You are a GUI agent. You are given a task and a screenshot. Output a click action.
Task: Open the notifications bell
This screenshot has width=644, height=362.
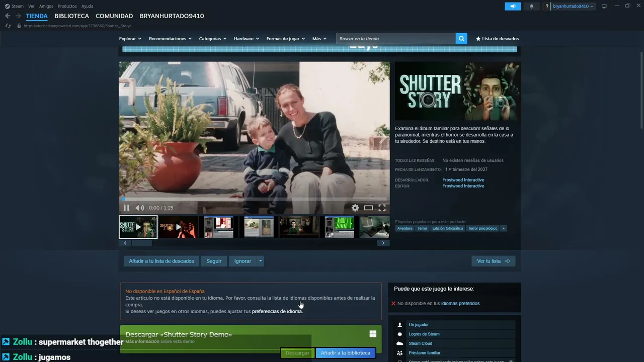pos(532,6)
